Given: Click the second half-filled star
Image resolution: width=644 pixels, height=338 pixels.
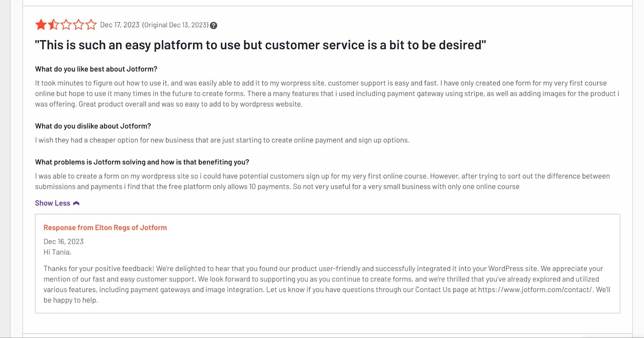Looking at the screenshot, I should point(54,25).
